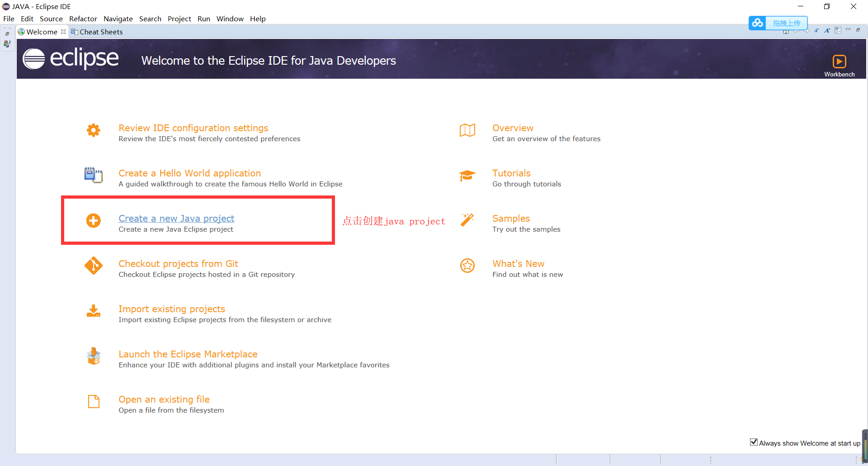Click the orange plus new project icon
The width and height of the screenshot is (868, 466).
click(x=94, y=221)
